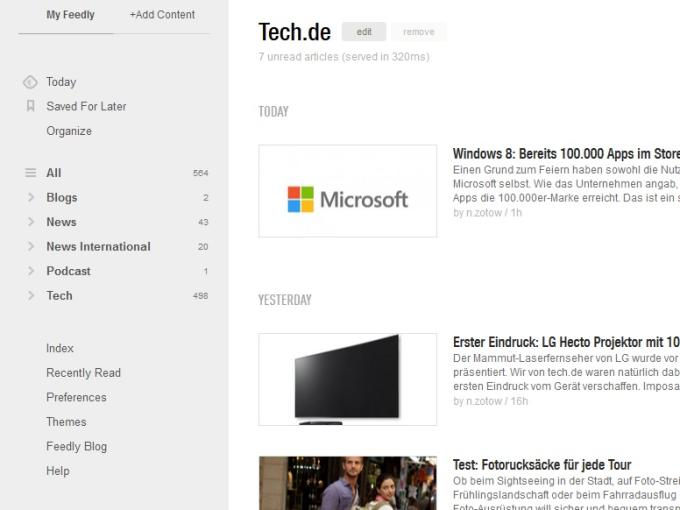
Task: Select the Tech category label
Action: tap(59, 296)
